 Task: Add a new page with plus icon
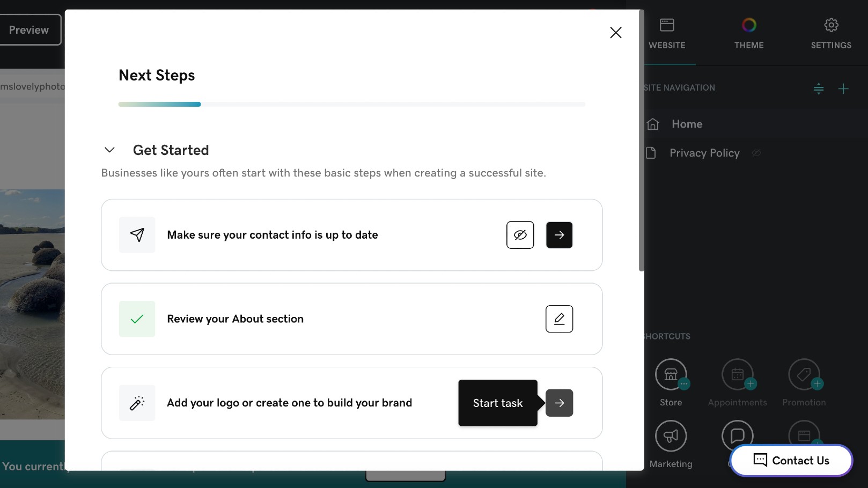point(843,88)
